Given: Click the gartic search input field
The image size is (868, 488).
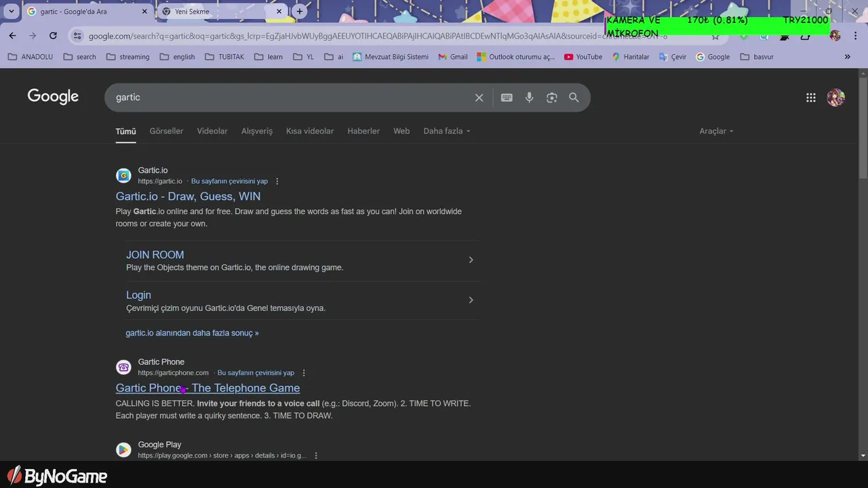Looking at the screenshot, I should (x=292, y=98).
